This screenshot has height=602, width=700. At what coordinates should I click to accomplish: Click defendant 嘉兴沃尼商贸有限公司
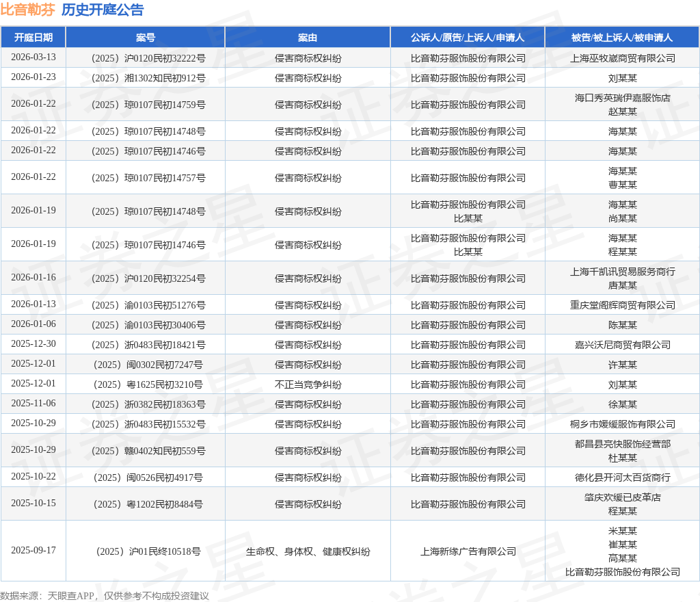[x=622, y=345]
